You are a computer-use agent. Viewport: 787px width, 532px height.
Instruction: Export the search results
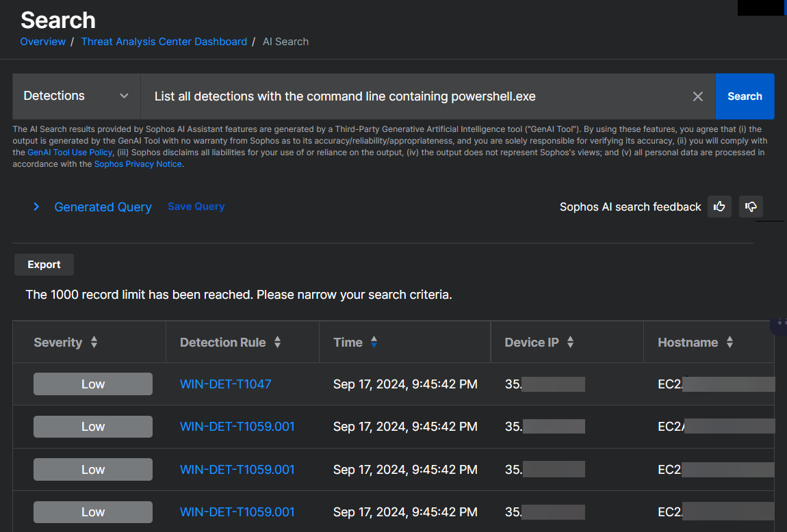[x=44, y=265]
